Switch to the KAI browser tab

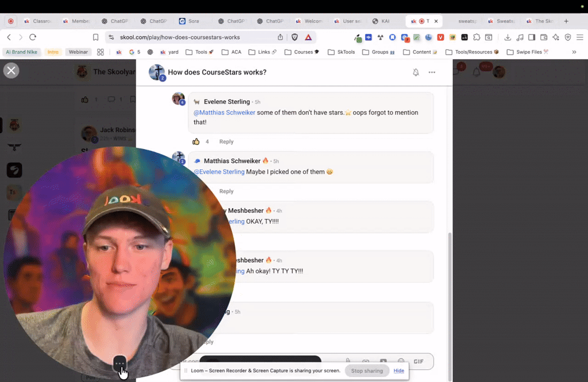(x=382, y=21)
